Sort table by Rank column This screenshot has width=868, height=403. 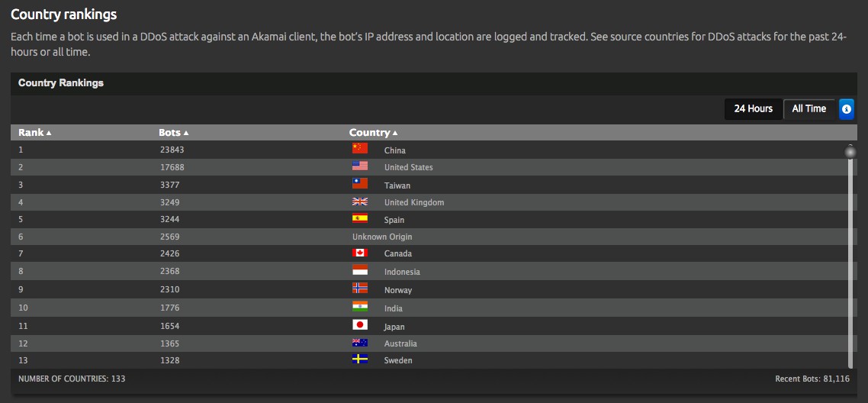34,133
